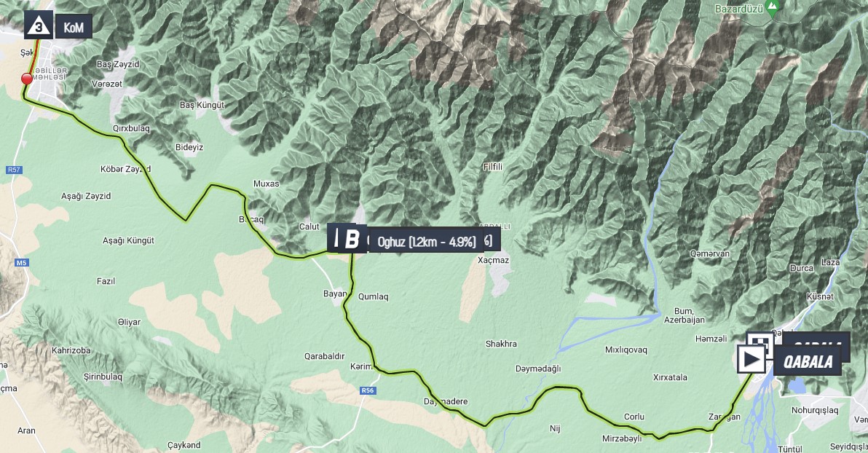Click the KoM text label
The height and width of the screenshot is (453, 868).
[x=73, y=27]
